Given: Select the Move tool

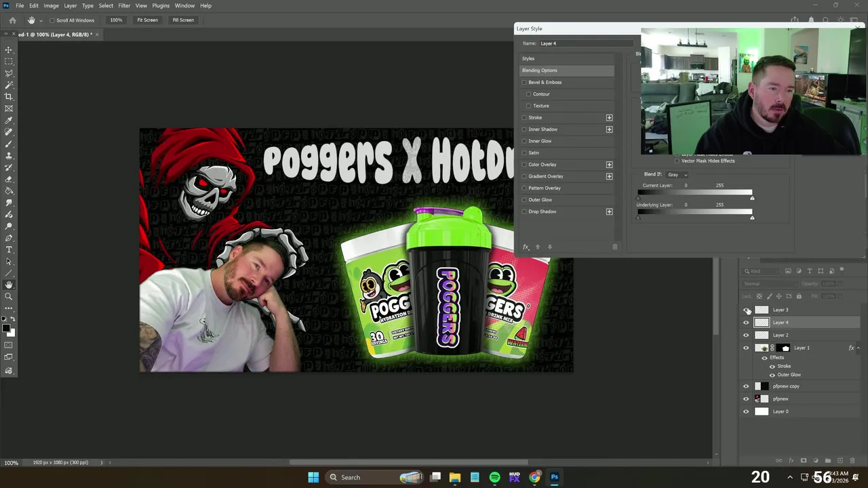Looking at the screenshot, I should [9, 49].
